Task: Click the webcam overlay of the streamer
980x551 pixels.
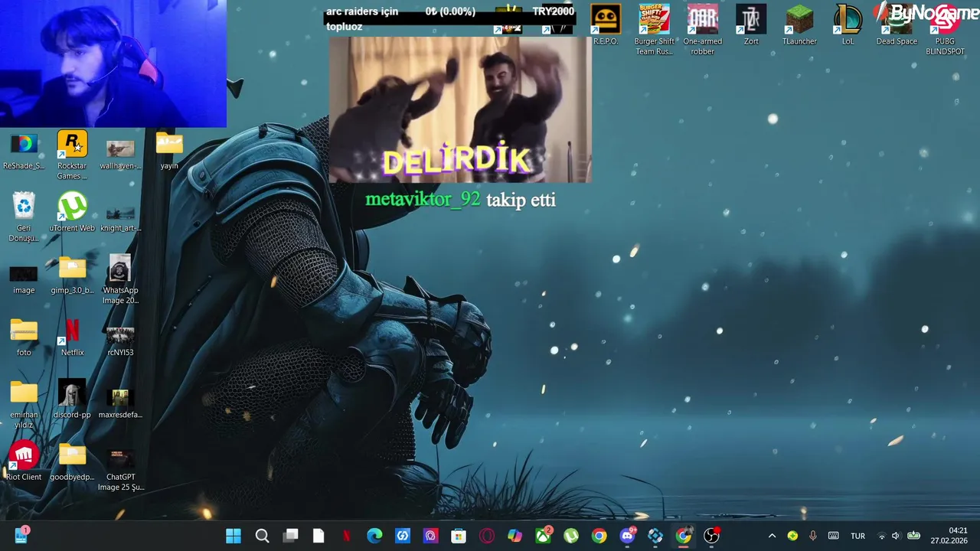Action: 113,64
